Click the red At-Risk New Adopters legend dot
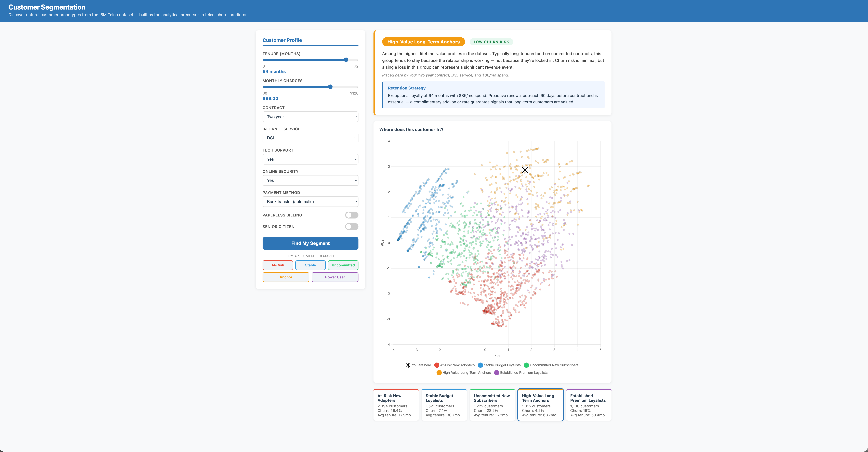868x452 pixels. [x=437, y=365]
